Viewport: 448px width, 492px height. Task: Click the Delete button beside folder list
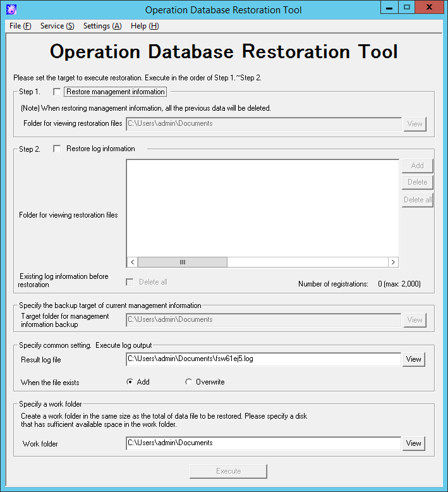click(417, 182)
